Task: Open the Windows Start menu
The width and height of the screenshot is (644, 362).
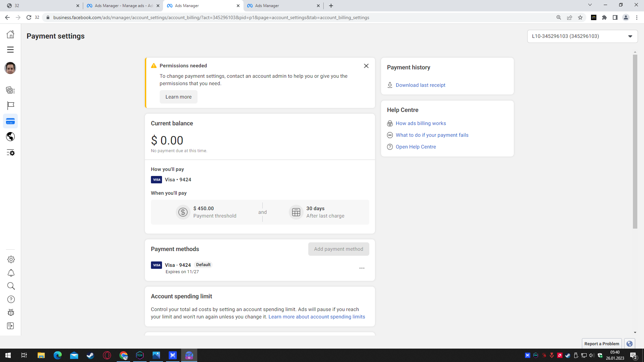Action: [8, 355]
